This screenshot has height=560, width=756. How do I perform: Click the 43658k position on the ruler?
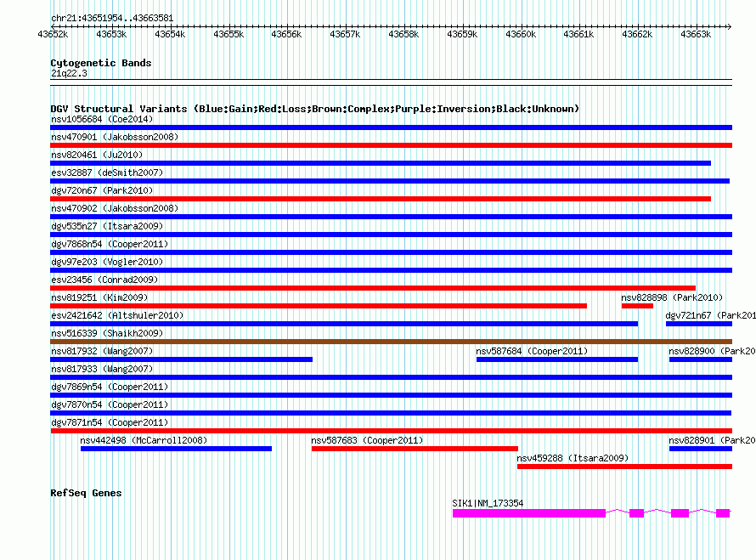(x=403, y=34)
